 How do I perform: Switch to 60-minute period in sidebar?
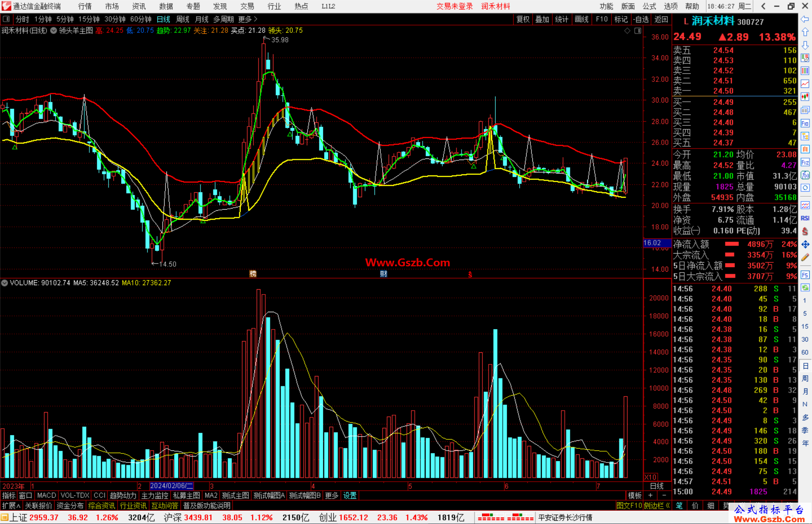pos(804,352)
